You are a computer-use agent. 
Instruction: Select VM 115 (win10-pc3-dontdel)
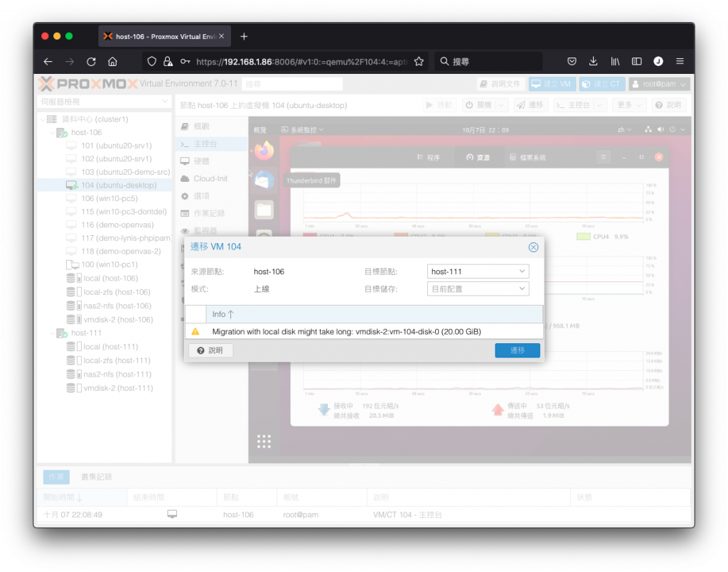(x=124, y=212)
